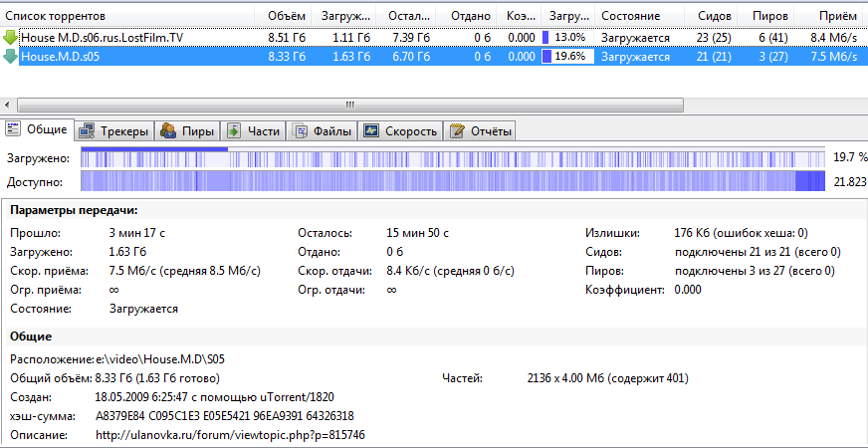Click the Пиры tab people icon
868x448 pixels.
pyautogui.click(x=168, y=131)
